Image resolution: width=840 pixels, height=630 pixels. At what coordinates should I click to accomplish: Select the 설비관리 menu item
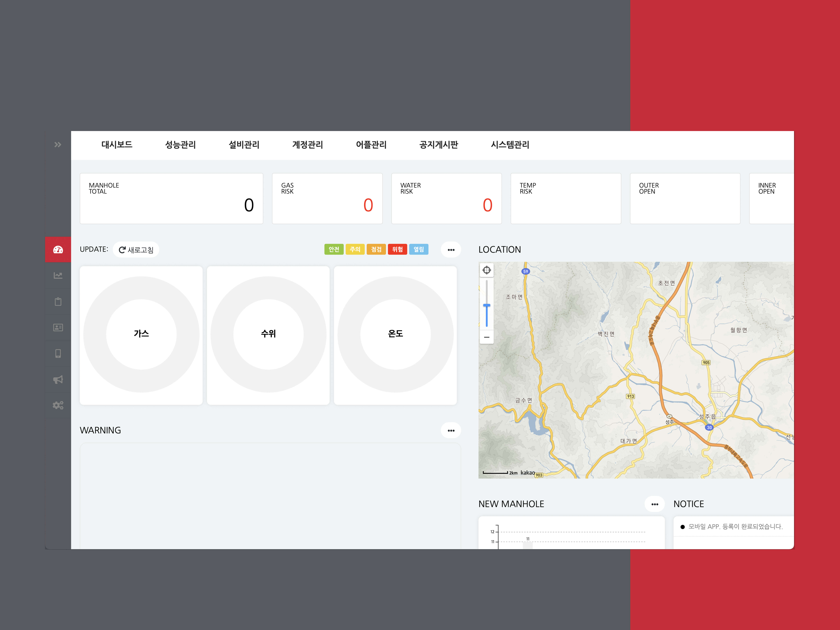[244, 145]
